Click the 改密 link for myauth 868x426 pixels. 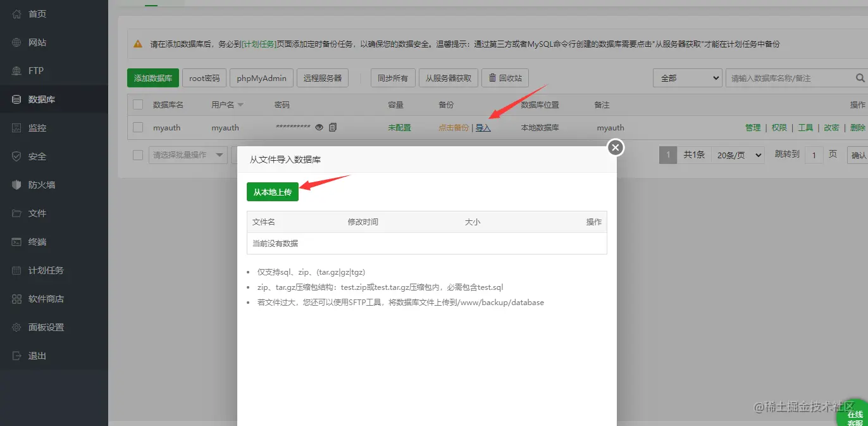point(831,127)
